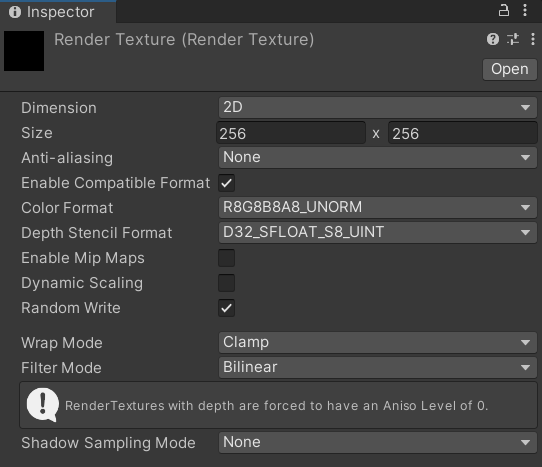Click the Enable Mip Maps label
This screenshot has width=542, height=467.
pyautogui.click(x=83, y=258)
